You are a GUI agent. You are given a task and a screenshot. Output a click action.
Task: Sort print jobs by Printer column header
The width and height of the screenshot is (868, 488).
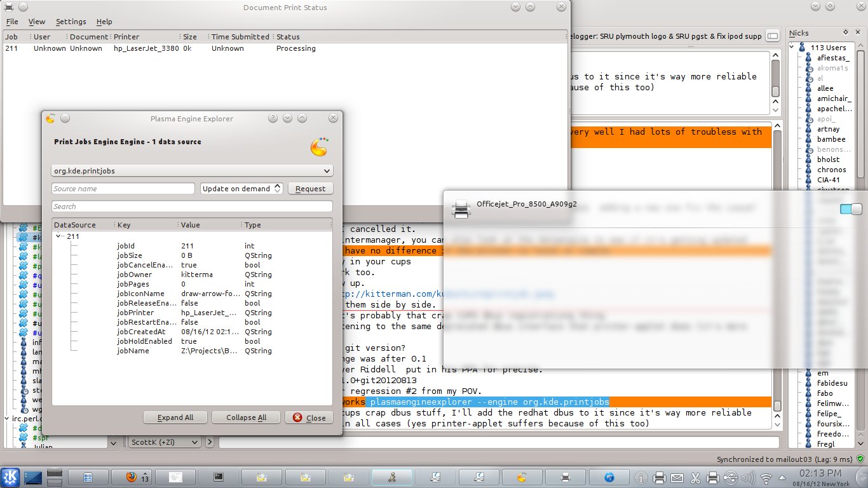click(x=146, y=37)
